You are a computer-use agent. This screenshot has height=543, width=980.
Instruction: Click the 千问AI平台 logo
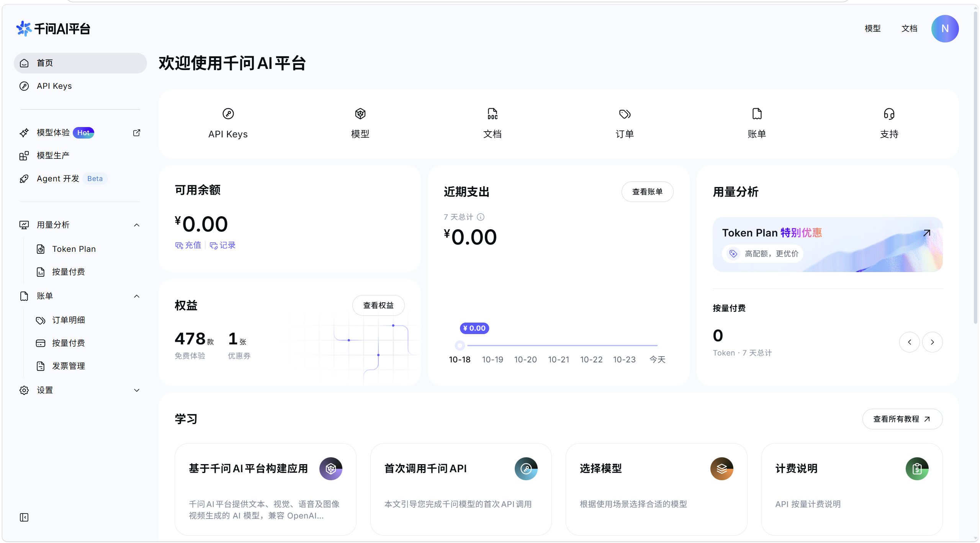(53, 29)
